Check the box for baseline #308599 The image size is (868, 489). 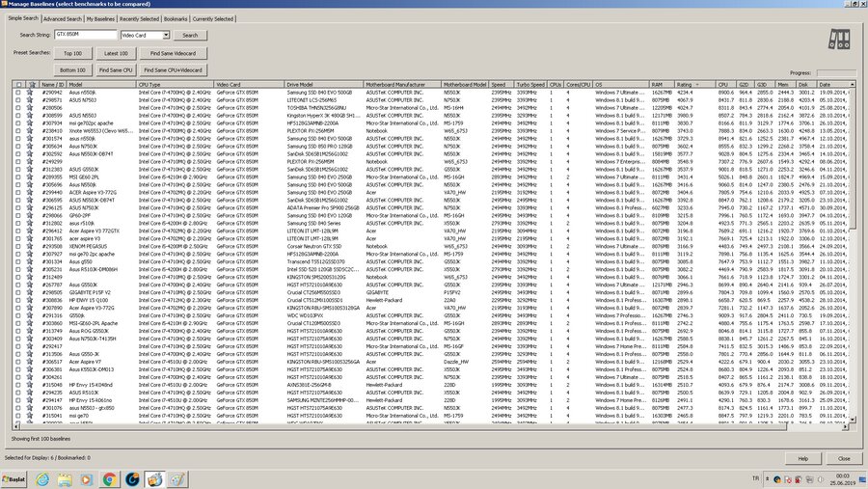tap(18, 116)
